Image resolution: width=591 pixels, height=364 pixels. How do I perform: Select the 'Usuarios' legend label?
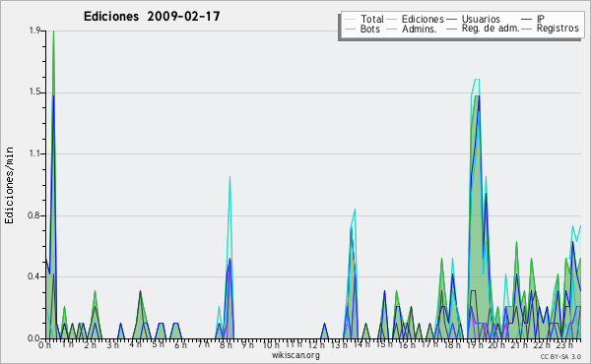[481, 19]
